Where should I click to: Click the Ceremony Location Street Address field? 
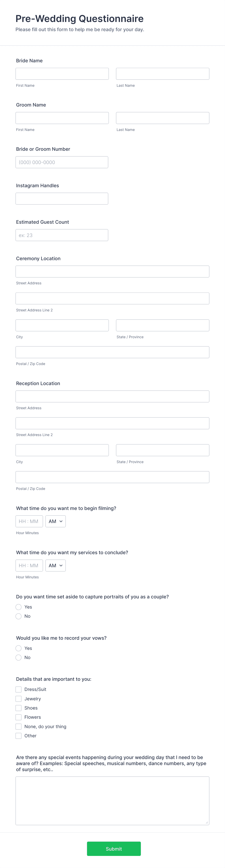(112, 271)
